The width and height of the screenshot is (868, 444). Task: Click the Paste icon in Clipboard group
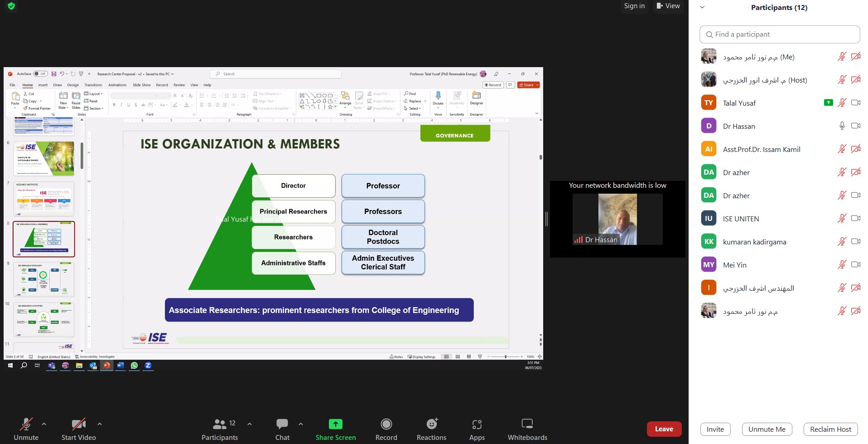(x=15, y=96)
